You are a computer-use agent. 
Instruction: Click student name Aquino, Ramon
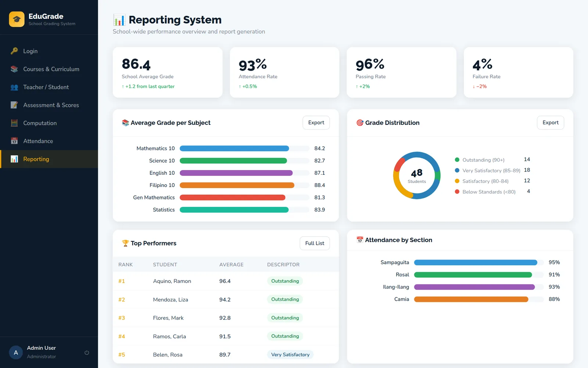(x=172, y=281)
